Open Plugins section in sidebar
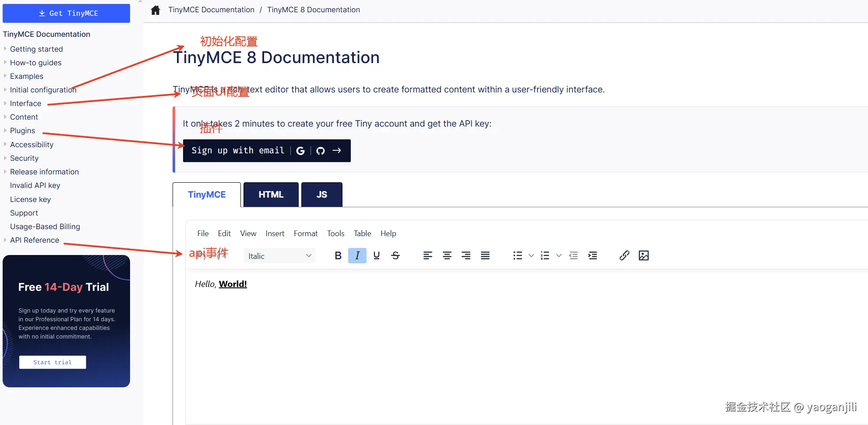 [23, 131]
